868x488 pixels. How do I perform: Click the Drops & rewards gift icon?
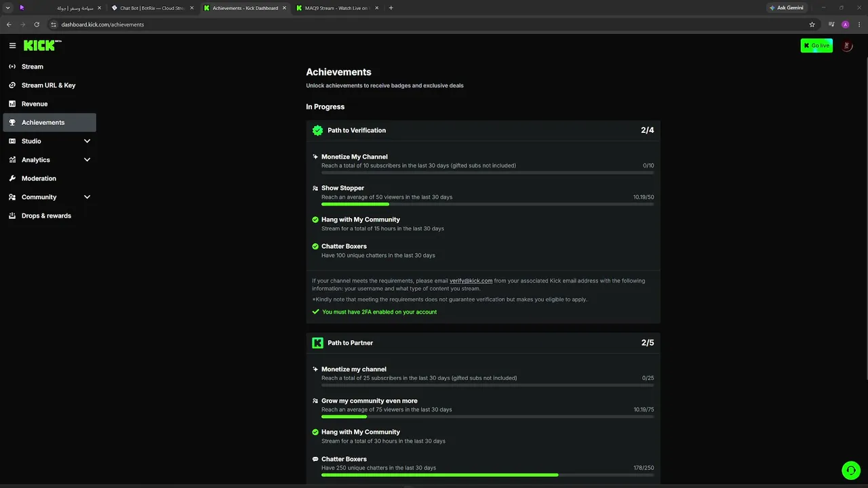pyautogui.click(x=12, y=216)
